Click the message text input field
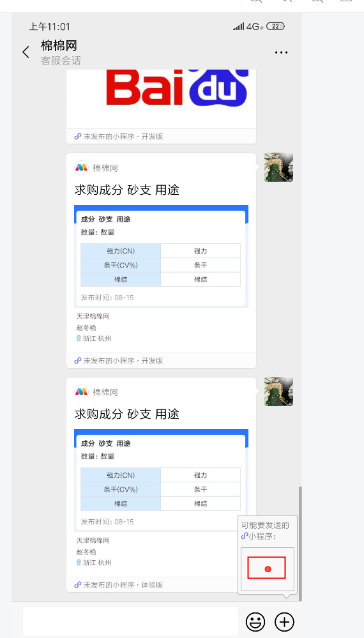The width and height of the screenshot is (364, 638). point(130,621)
